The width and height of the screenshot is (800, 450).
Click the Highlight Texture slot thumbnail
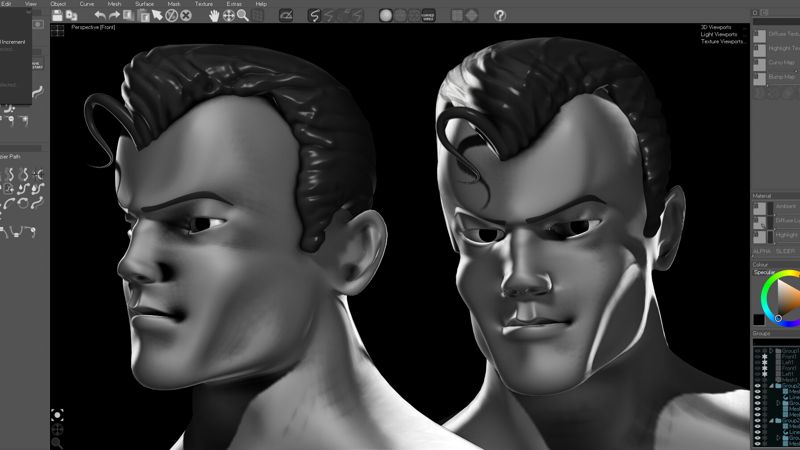[x=760, y=50]
